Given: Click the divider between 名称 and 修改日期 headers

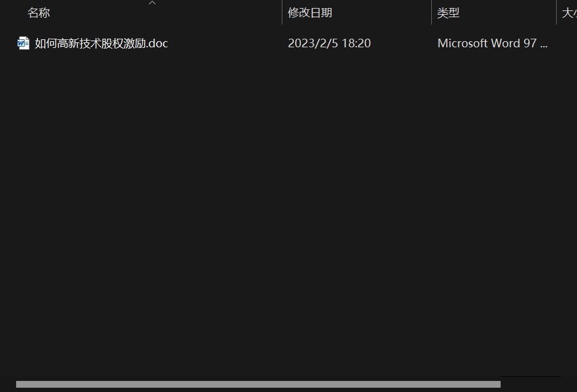Looking at the screenshot, I should coord(282,12).
